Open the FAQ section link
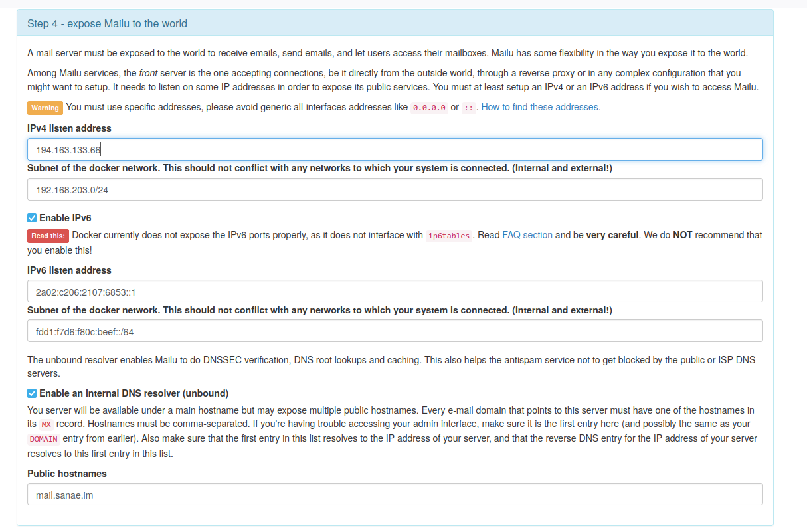This screenshot has height=532, width=807. coord(527,235)
